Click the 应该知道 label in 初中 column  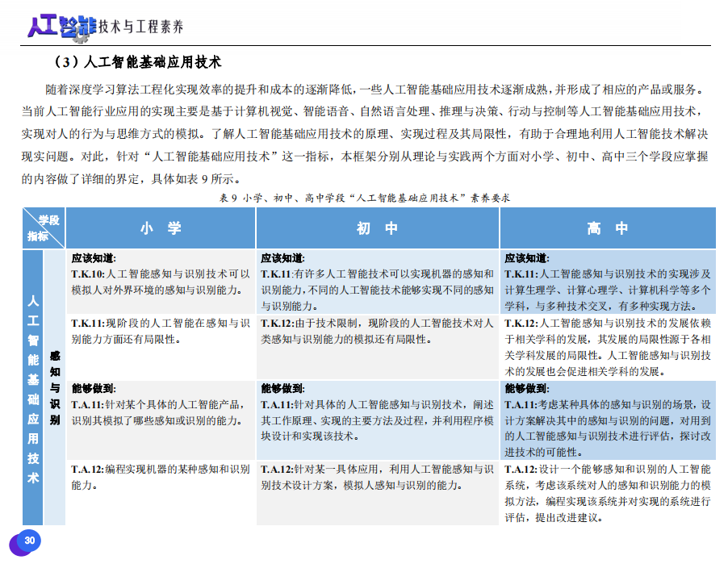pos(282,258)
